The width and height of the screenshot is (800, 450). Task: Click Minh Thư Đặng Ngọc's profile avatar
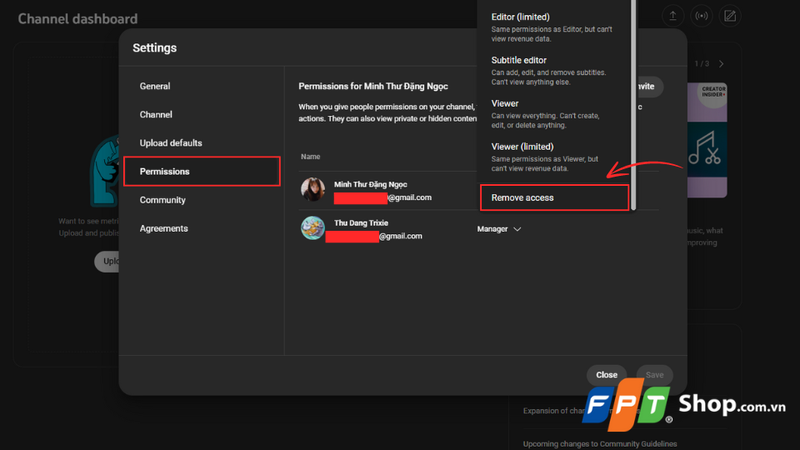pyautogui.click(x=313, y=190)
